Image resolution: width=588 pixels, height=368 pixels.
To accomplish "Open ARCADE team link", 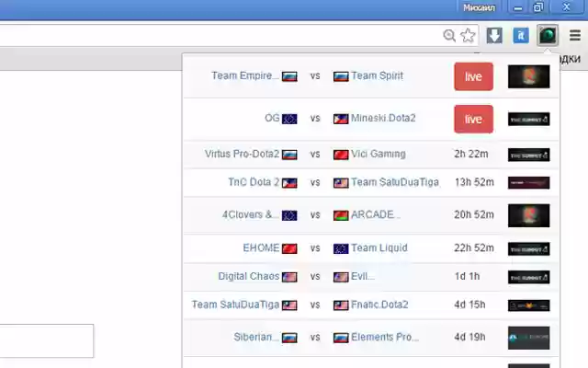I will [x=376, y=214].
